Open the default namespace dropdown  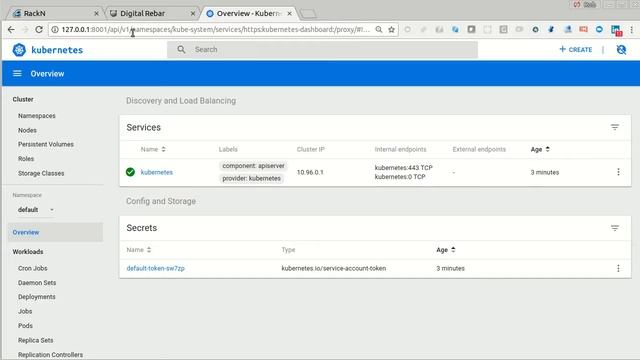[36, 210]
